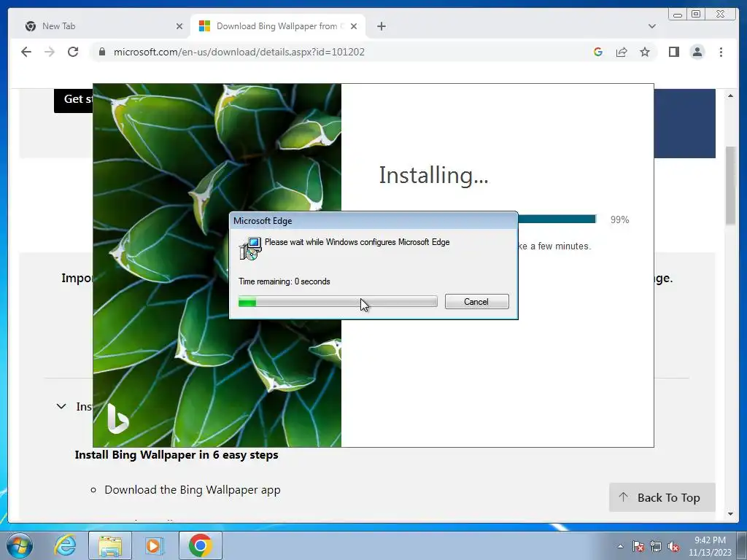This screenshot has width=747, height=560.
Task: Cancel the Microsoft Edge configuration
Action: (x=477, y=301)
